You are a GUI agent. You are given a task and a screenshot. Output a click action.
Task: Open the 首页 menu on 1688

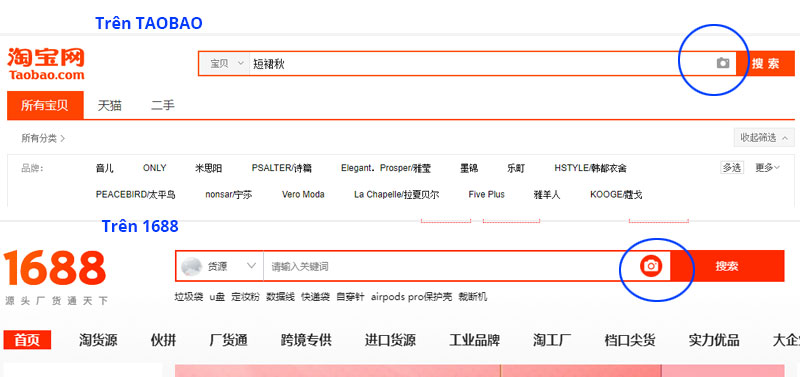(27, 340)
